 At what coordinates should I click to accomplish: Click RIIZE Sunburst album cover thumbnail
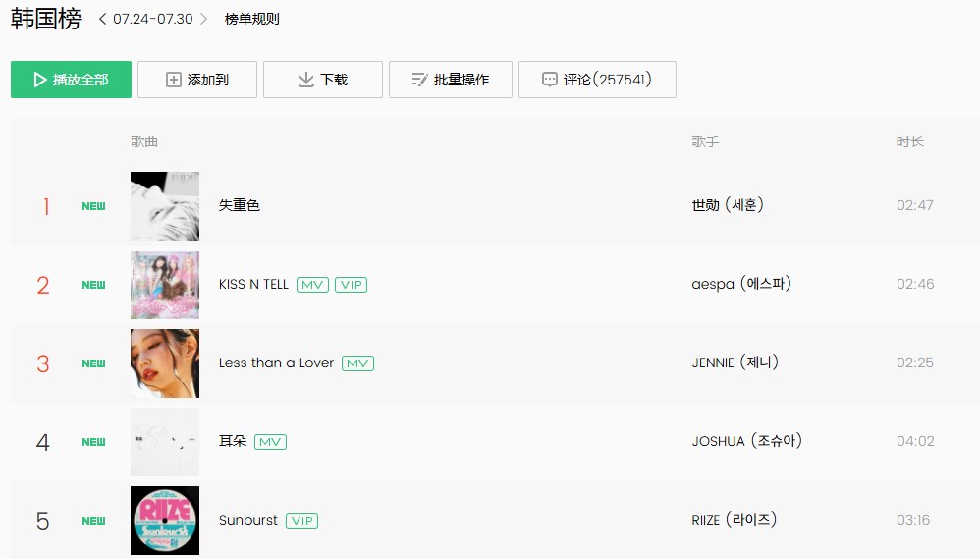click(x=165, y=521)
